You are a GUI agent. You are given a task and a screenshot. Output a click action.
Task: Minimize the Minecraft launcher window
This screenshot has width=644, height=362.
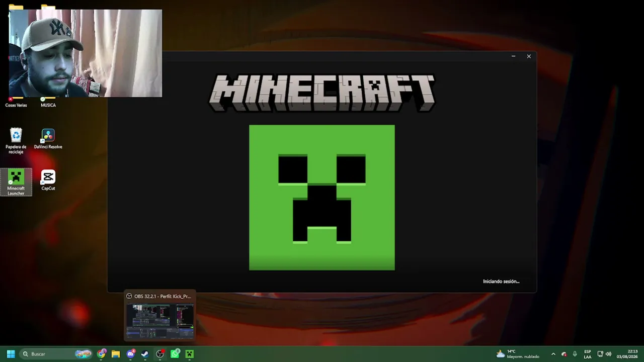(x=513, y=56)
